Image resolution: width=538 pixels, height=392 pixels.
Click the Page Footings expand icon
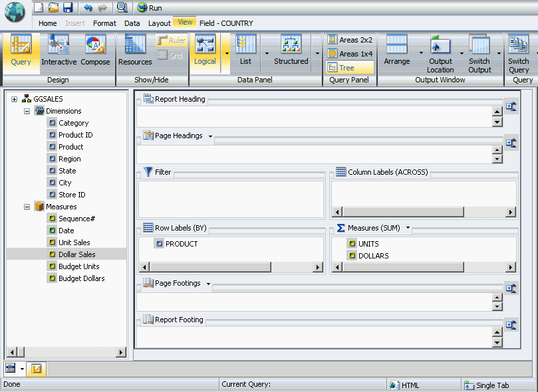pyautogui.click(x=511, y=288)
